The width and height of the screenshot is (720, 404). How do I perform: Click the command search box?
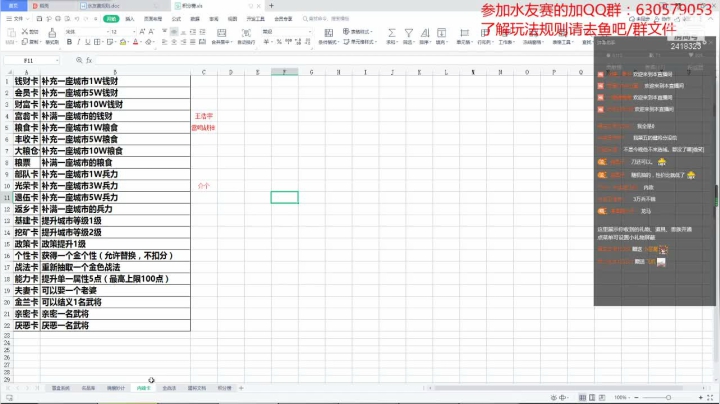point(327,19)
